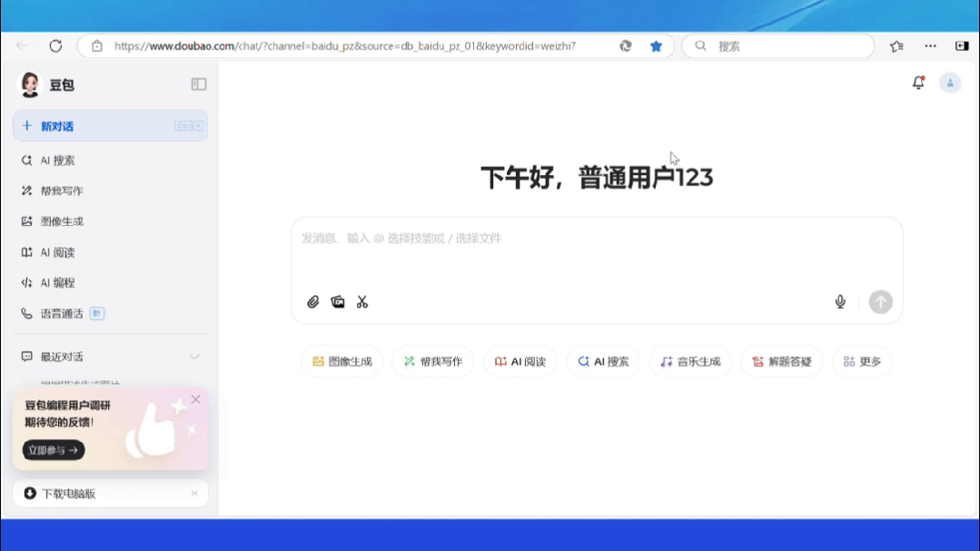
Task: Open AI 阅读 in sidebar
Action: click(x=110, y=252)
